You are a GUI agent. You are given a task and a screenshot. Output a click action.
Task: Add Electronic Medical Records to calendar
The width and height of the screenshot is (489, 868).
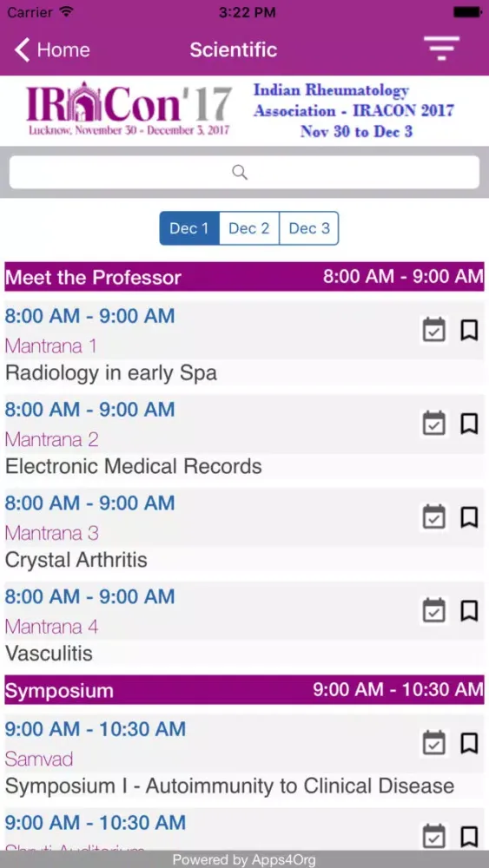pos(434,424)
